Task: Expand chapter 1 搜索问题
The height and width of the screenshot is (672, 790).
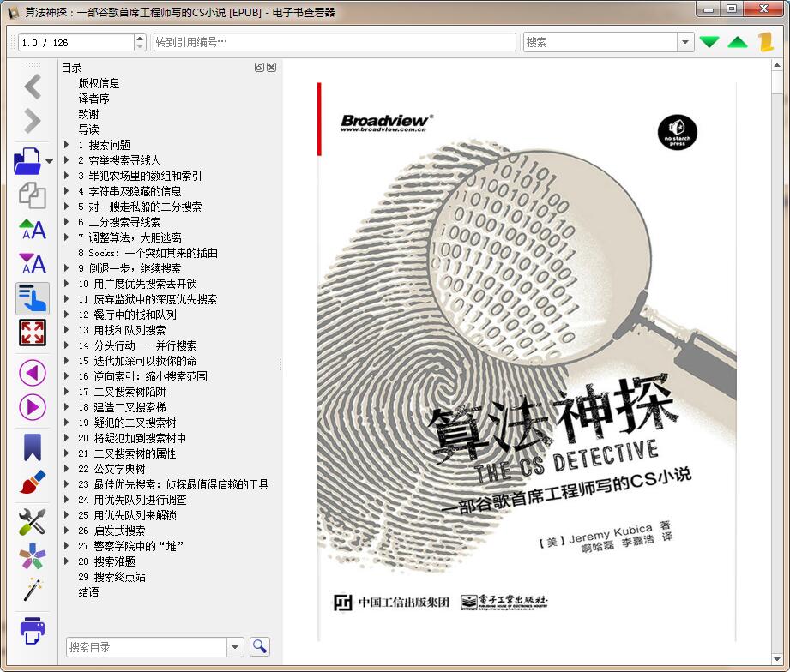Action: pyautogui.click(x=67, y=145)
